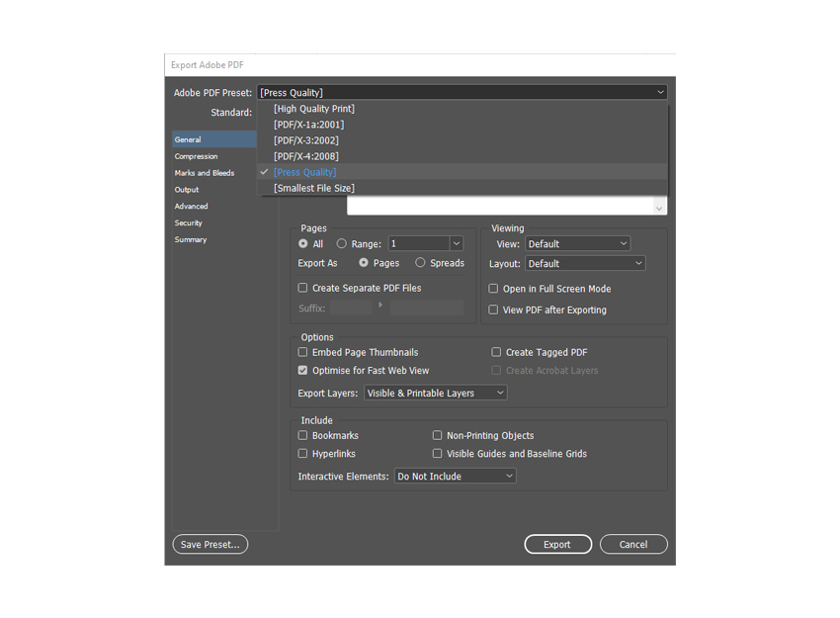This screenshot has height=618, width=840.
Task: Enable Non-Printing Objects checkbox
Action: click(437, 435)
